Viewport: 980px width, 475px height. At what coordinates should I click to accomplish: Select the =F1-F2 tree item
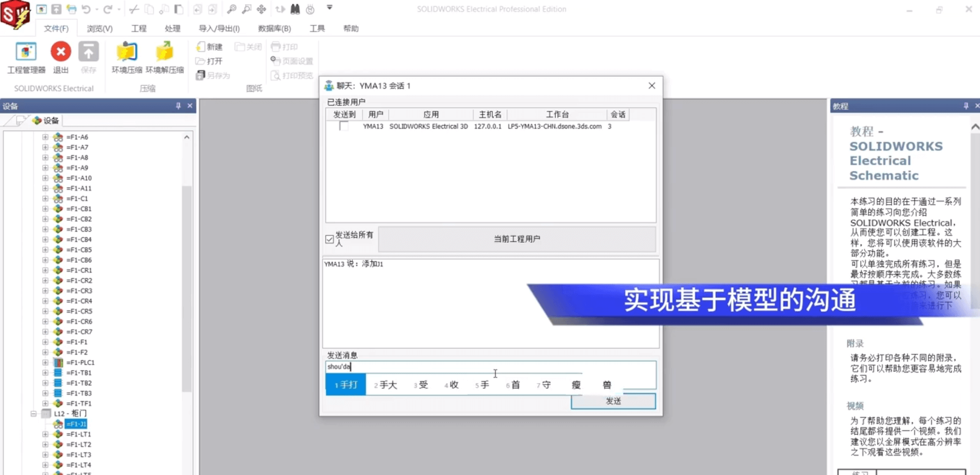[x=77, y=352]
